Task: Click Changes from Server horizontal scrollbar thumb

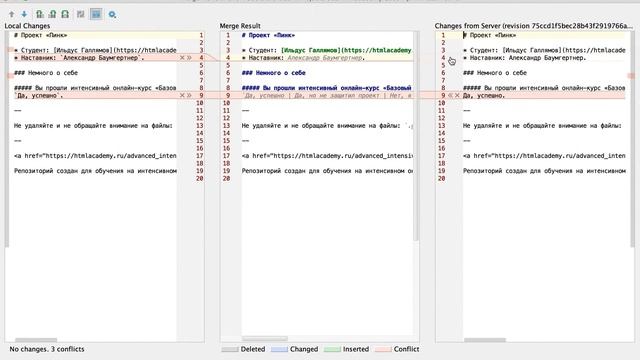Action: tap(484, 340)
